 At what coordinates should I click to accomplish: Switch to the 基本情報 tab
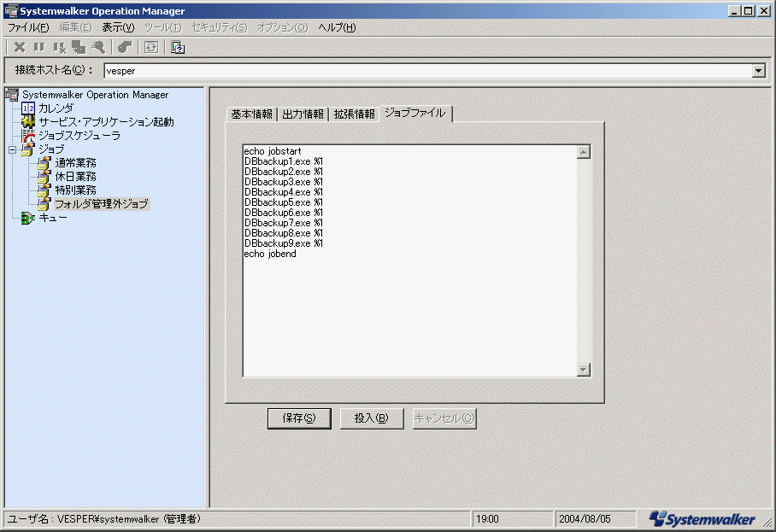point(251,114)
